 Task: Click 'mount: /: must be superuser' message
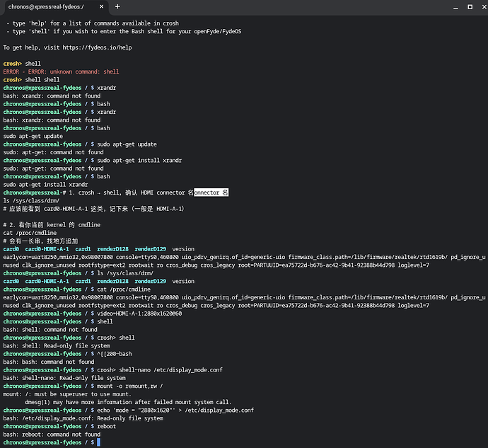pos(67,394)
